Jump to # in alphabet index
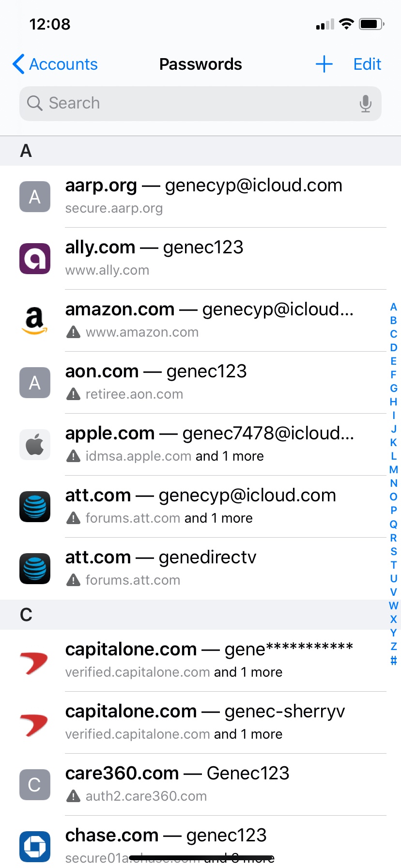This screenshot has width=401, height=868. click(x=394, y=660)
